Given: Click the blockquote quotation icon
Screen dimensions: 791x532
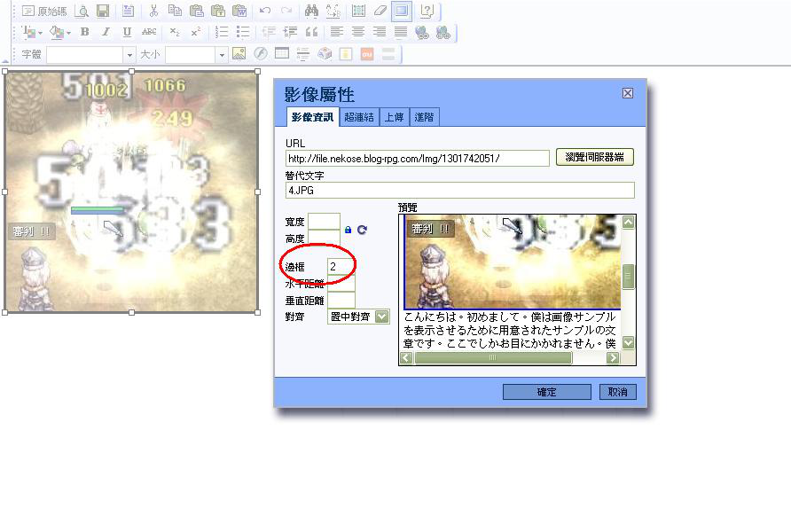Looking at the screenshot, I should pyautogui.click(x=311, y=32).
